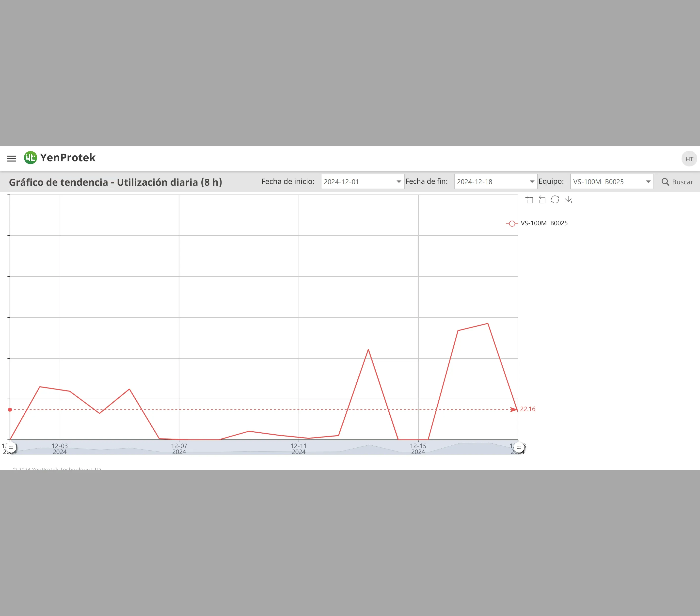Click the zoom reset (back) icon
The height and width of the screenshot is (616, 700).
pyautogui.click(x=542, y=200)
